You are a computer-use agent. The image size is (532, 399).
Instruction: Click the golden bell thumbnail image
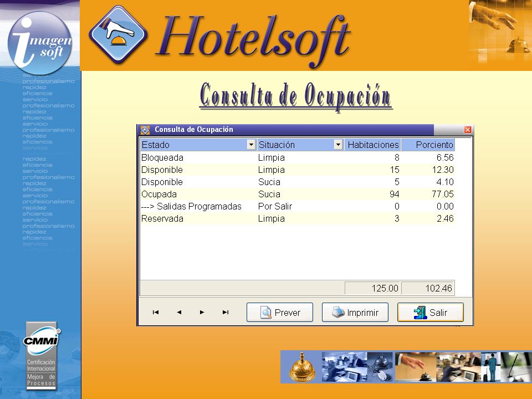click(x=301, y=367)
